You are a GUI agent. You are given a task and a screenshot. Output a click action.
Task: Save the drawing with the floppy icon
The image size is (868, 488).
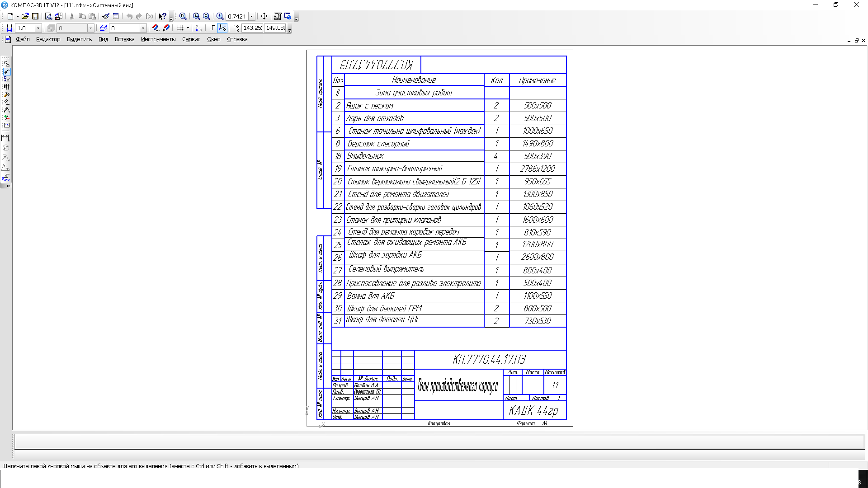coord(35,16)
